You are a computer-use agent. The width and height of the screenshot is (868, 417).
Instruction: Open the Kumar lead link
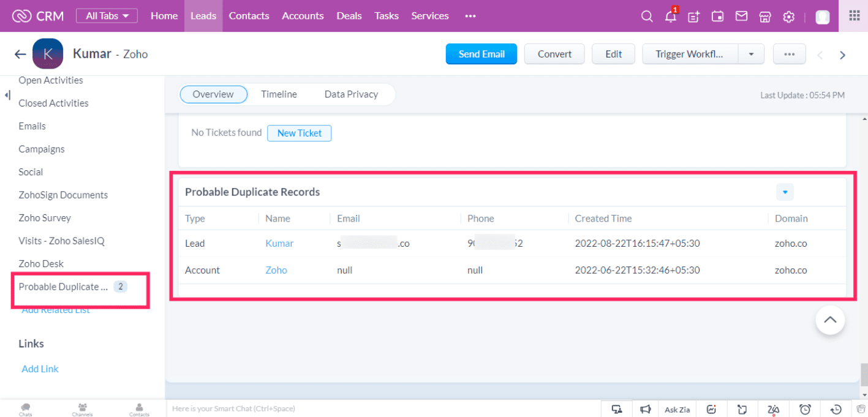click(x=279, y=244)
